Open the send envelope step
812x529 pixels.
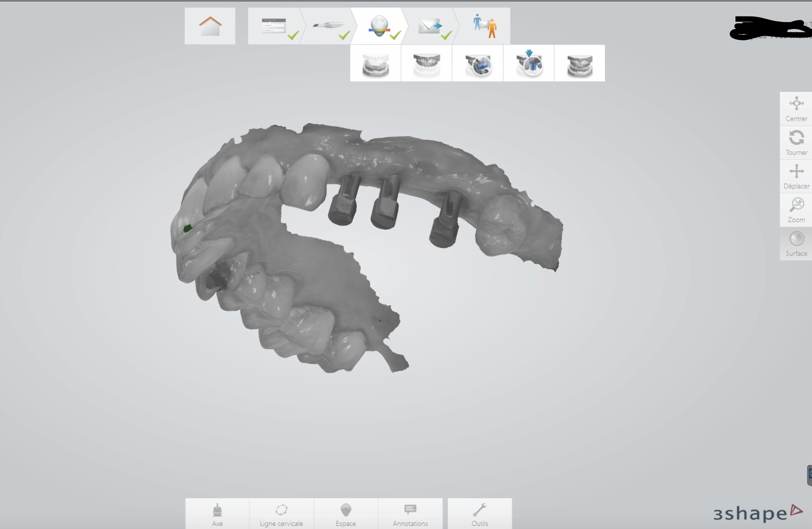pos(430,26)
